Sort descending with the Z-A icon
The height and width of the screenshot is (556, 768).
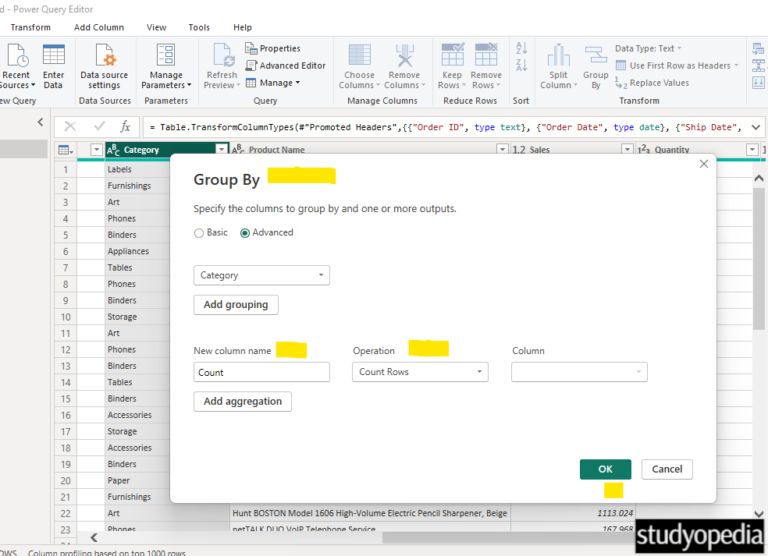pos(522,65)
